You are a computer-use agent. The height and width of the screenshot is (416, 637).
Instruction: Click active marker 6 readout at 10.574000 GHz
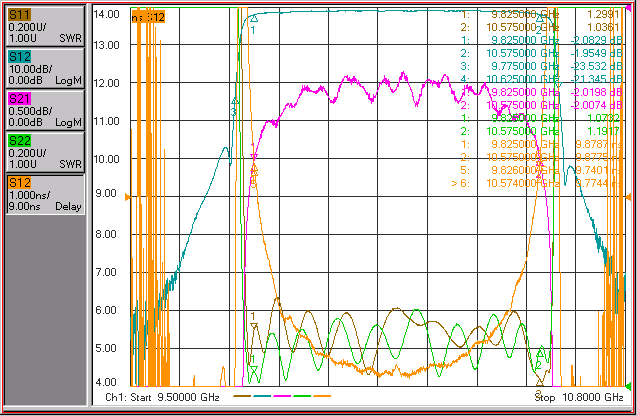coord(536,183)
